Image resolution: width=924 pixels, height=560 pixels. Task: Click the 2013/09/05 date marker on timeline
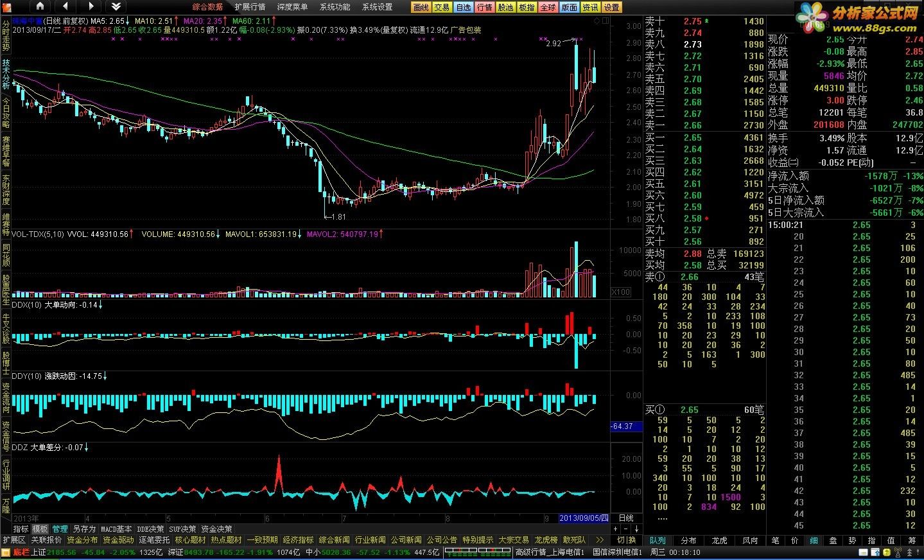(583, 518)
